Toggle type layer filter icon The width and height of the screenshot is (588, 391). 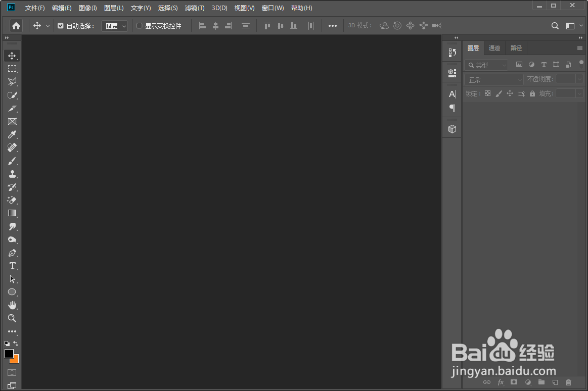tap(544, 65)
